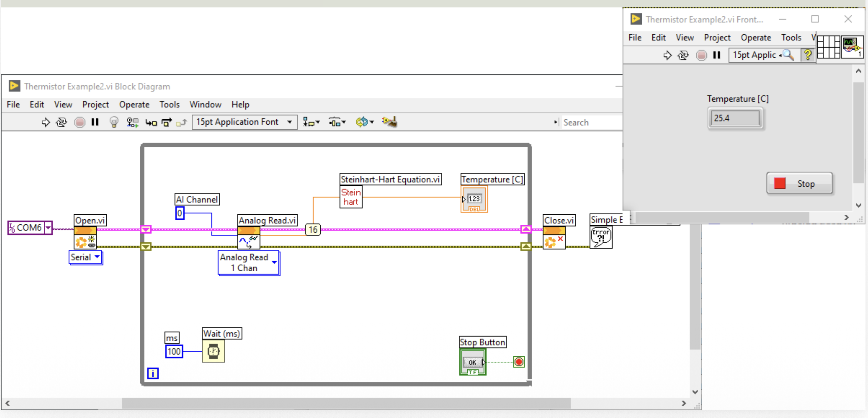
Task: Abort execution in Block Diagram toolbar
Action: tap(80, 122)
